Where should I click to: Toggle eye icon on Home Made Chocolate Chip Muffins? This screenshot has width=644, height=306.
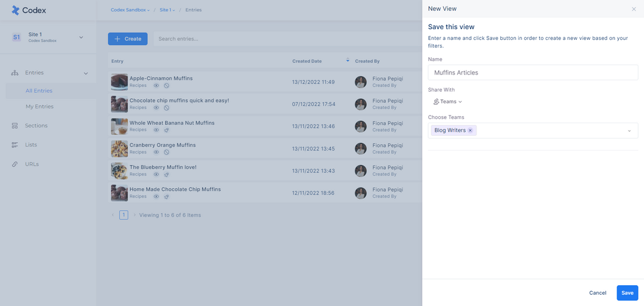[156, 196]
